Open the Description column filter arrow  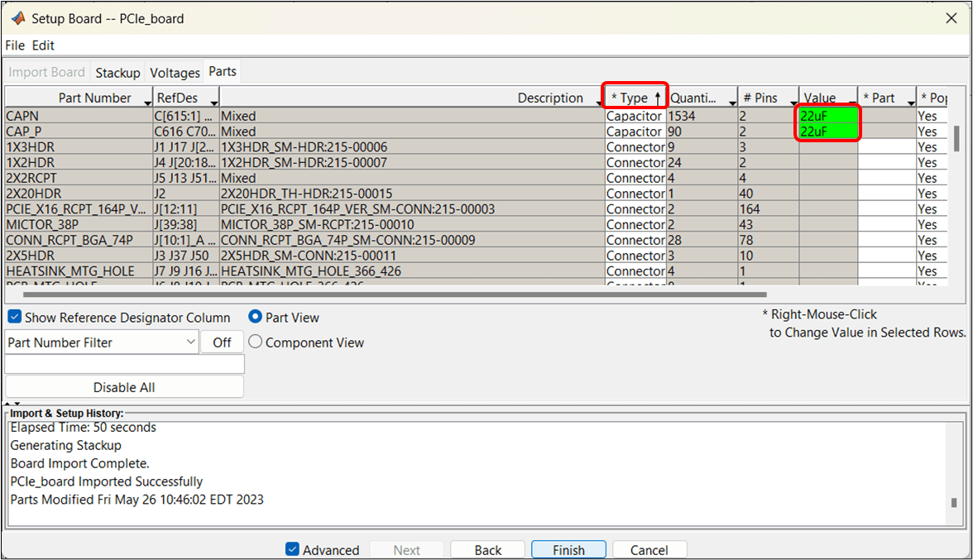[x=597, y=103]
